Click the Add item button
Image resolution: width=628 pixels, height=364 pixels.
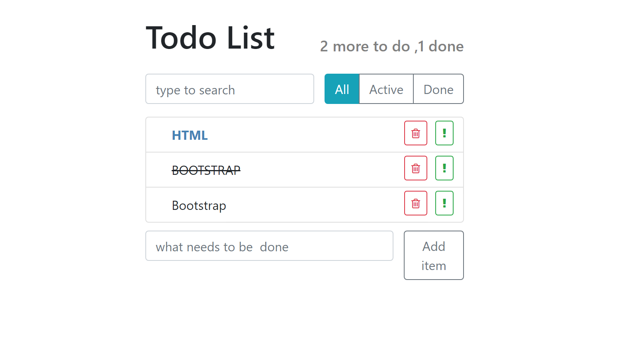coord(433,255)
